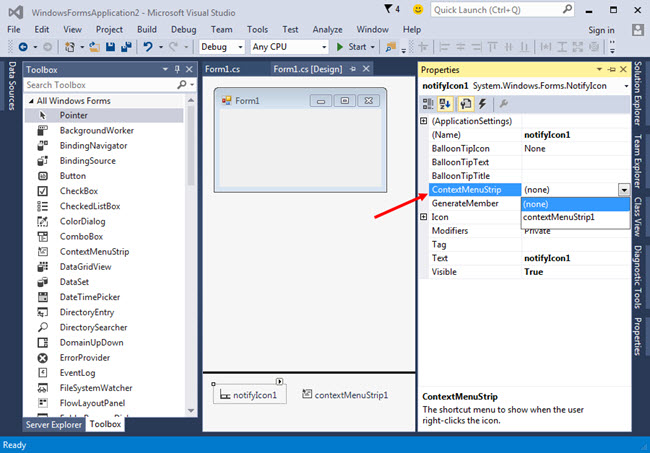Collapse the All Windows Forms group
This screenshot has height=453, width=650.
click(29, 101)
